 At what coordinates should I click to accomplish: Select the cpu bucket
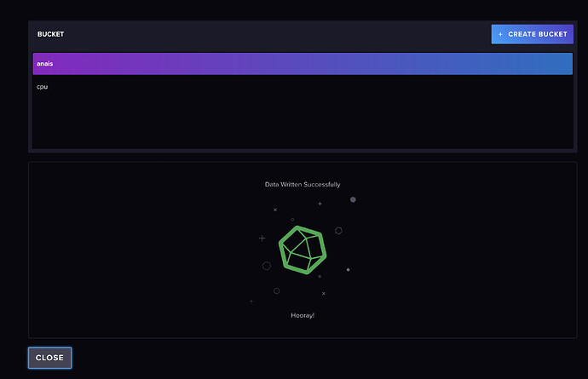pyautogui.click(x=303, y=87)
